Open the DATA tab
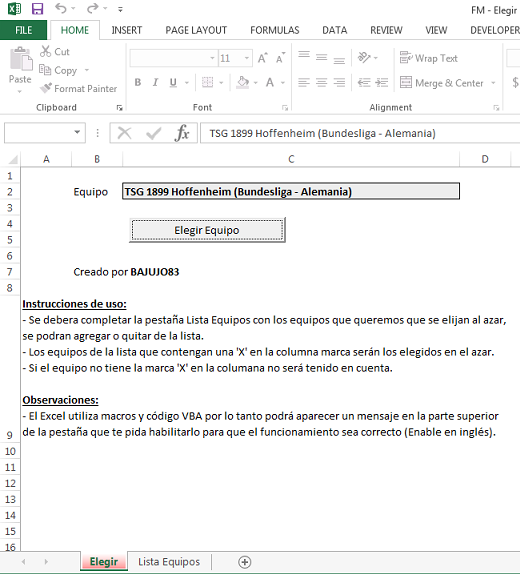520x574 pixels. (x=334, y=30)
